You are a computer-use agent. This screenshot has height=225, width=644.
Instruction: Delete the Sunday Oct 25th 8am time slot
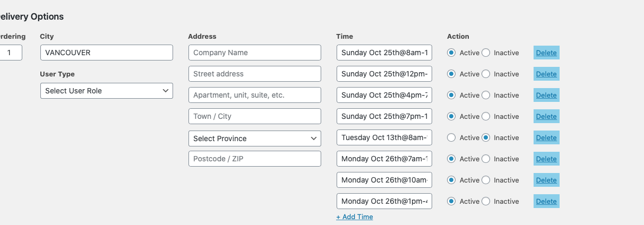(x=546, y=53)
